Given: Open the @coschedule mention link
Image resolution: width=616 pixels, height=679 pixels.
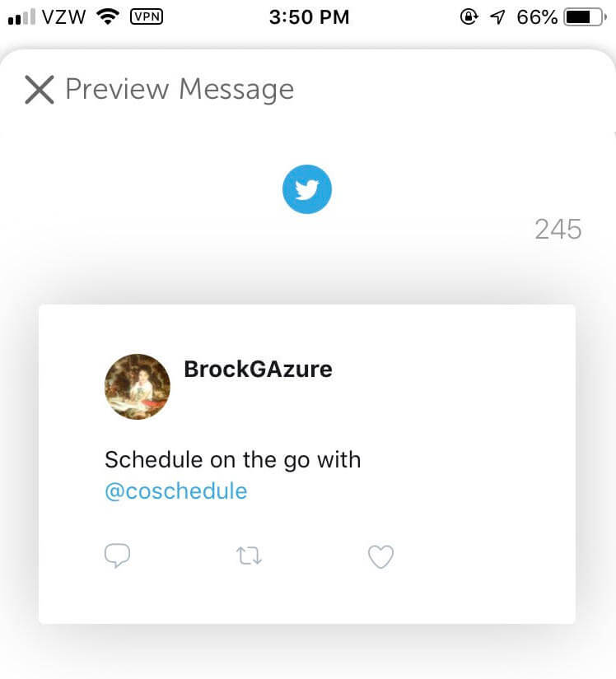Looking at the screenshot, I should click(176, 491).
